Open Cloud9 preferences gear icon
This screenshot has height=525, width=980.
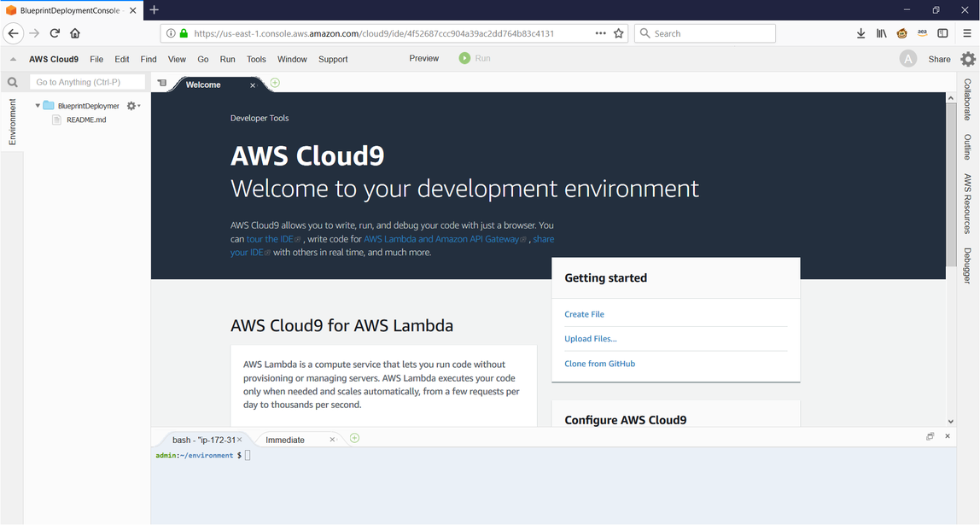pos(968,59)
